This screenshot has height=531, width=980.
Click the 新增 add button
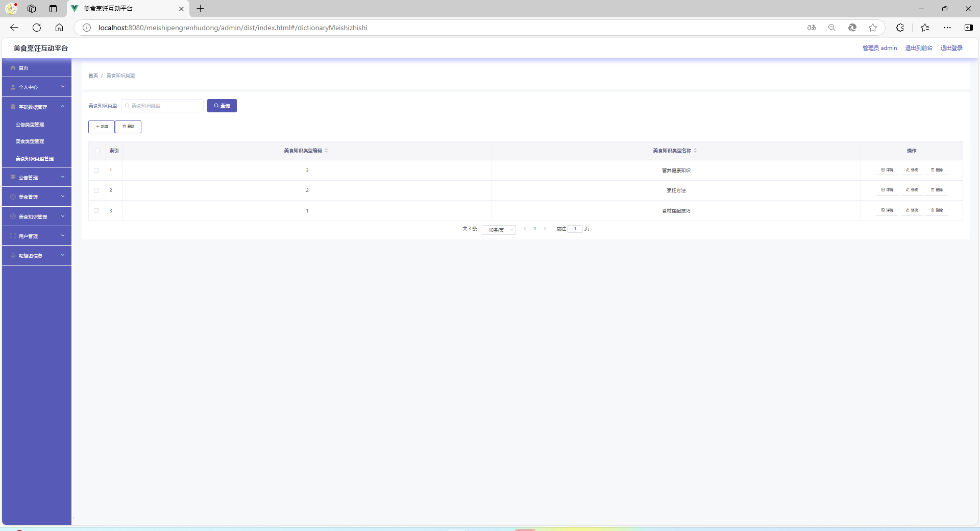(102, 127)
